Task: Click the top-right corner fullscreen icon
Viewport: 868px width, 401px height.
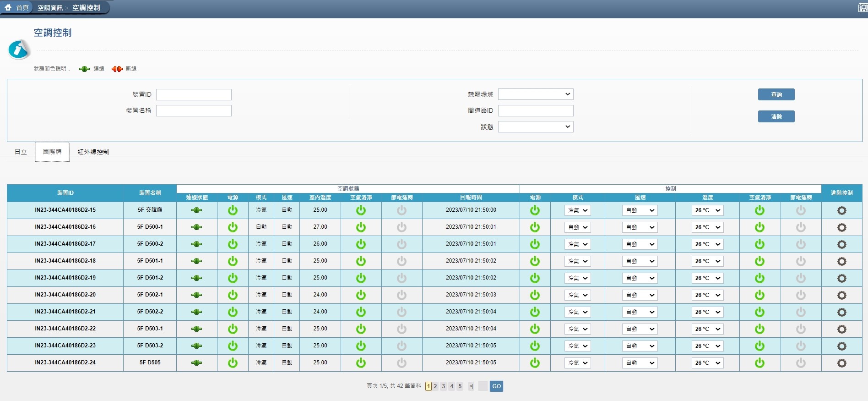Action: [x=863, y=7]
